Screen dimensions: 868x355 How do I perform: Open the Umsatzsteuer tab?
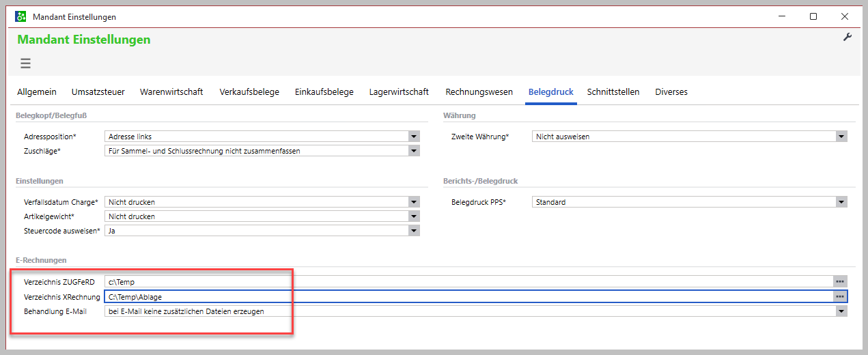98,92
